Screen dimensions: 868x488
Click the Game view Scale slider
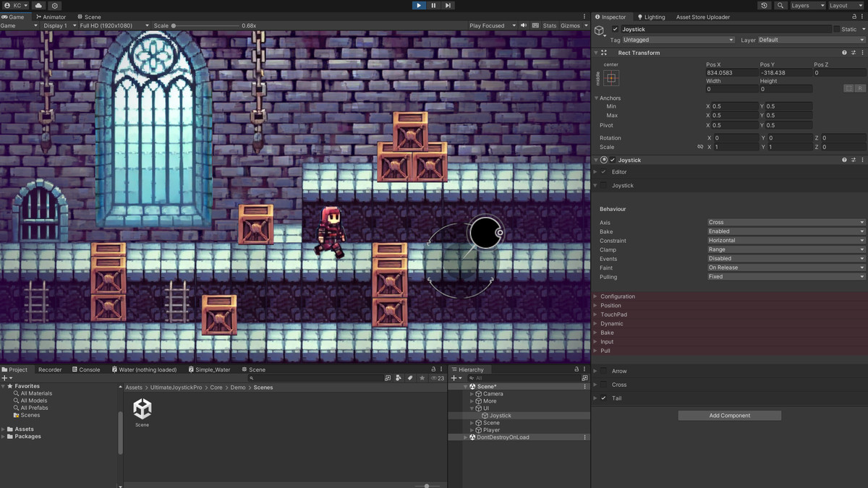[206, 25]
